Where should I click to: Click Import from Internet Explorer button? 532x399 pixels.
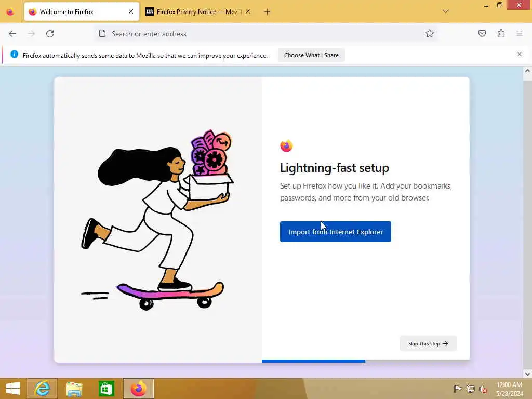click(336, 232)
